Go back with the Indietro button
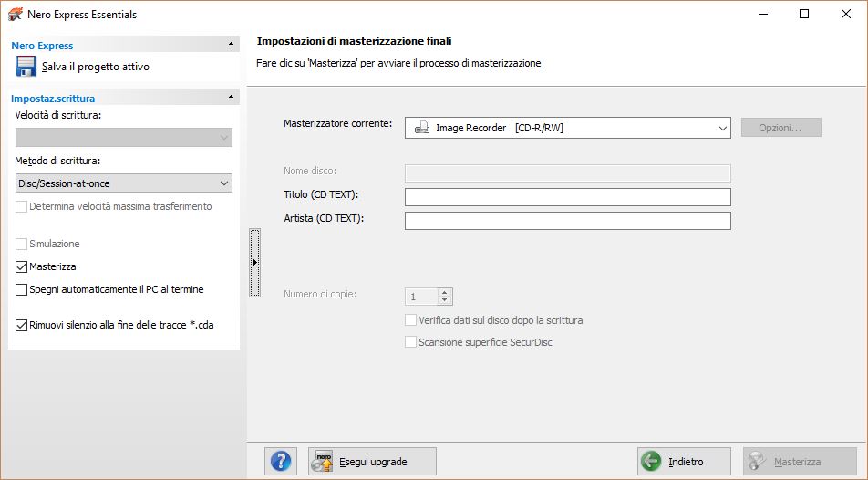The height and width of the screenshot is (480, 868). point(684,461)
